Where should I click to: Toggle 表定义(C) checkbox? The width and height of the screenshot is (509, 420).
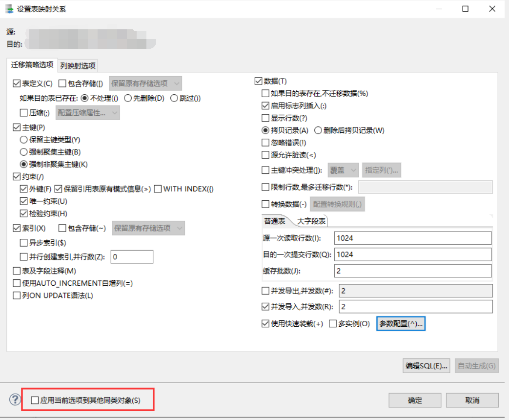click(x=17, y=84)
